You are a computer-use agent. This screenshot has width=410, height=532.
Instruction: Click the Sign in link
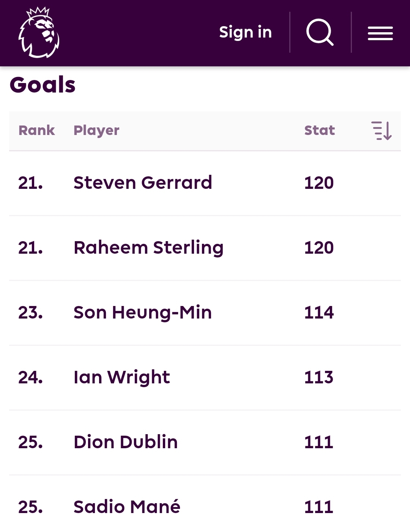pyautogui.click(x=245, y=32)
